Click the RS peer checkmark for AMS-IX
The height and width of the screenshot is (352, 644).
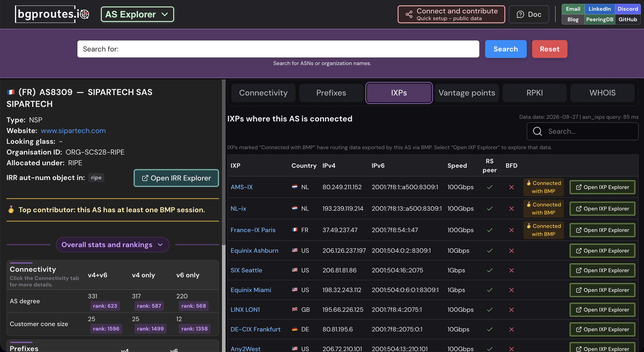[x=490, y=187]
